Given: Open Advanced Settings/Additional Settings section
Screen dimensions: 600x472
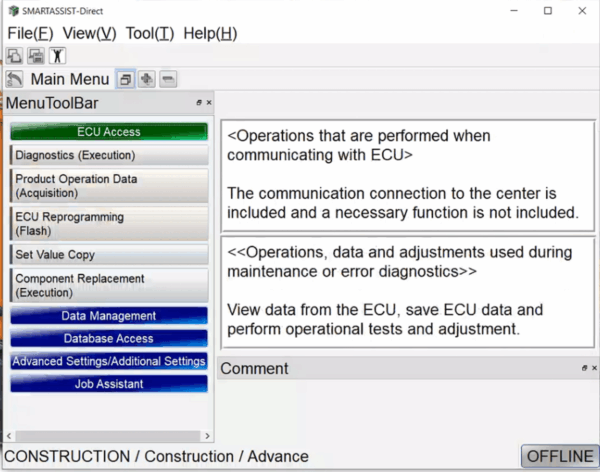Looking at the screenshot, I should click(x=109, y=361).
